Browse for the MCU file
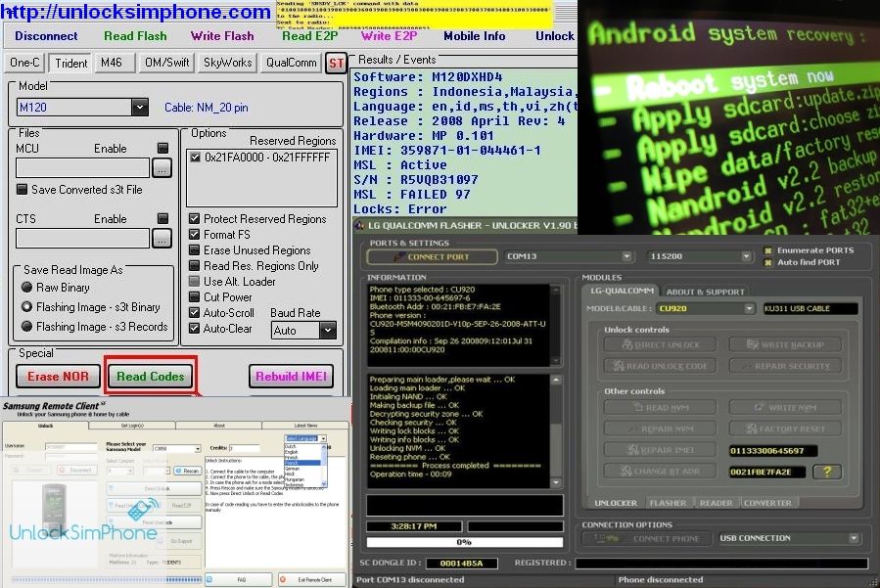Viewport: 880px width, 588px height. [x=162, y=167]
